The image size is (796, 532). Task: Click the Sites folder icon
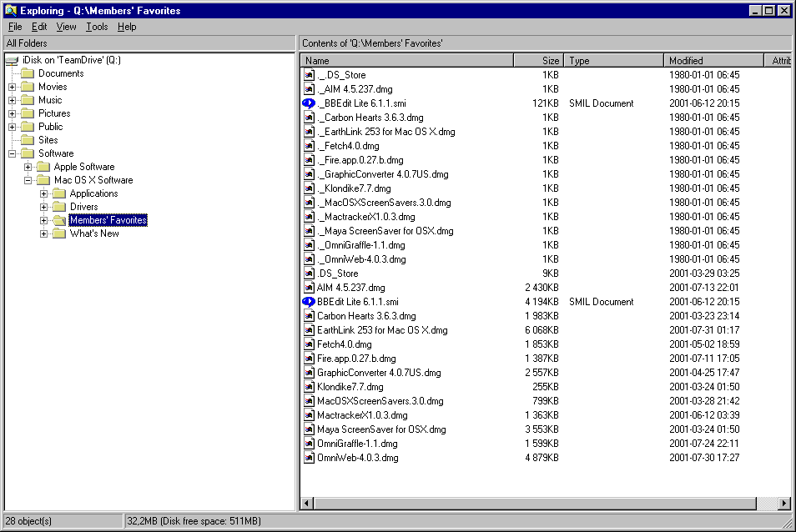click(x=28, y=140)
